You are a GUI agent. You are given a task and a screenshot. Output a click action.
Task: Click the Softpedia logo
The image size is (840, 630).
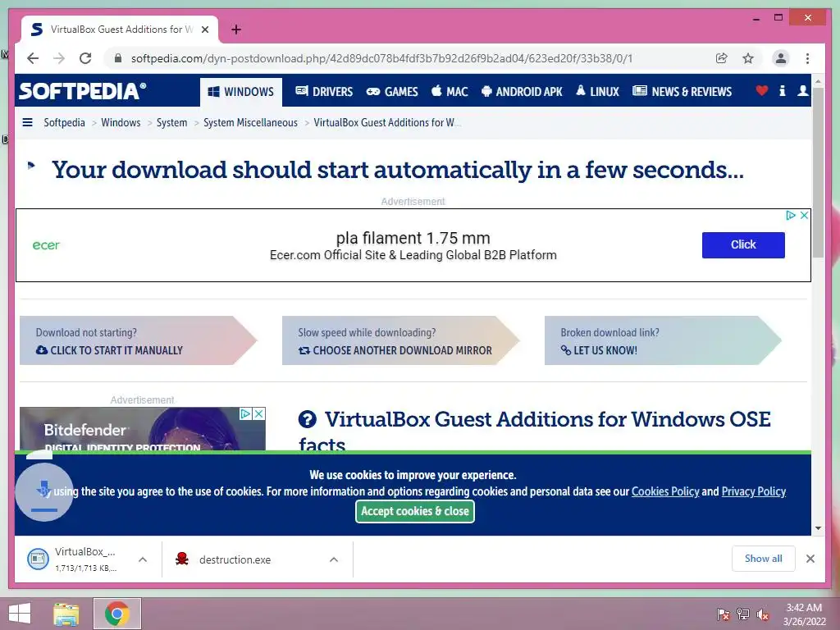[x=83, y=90]
